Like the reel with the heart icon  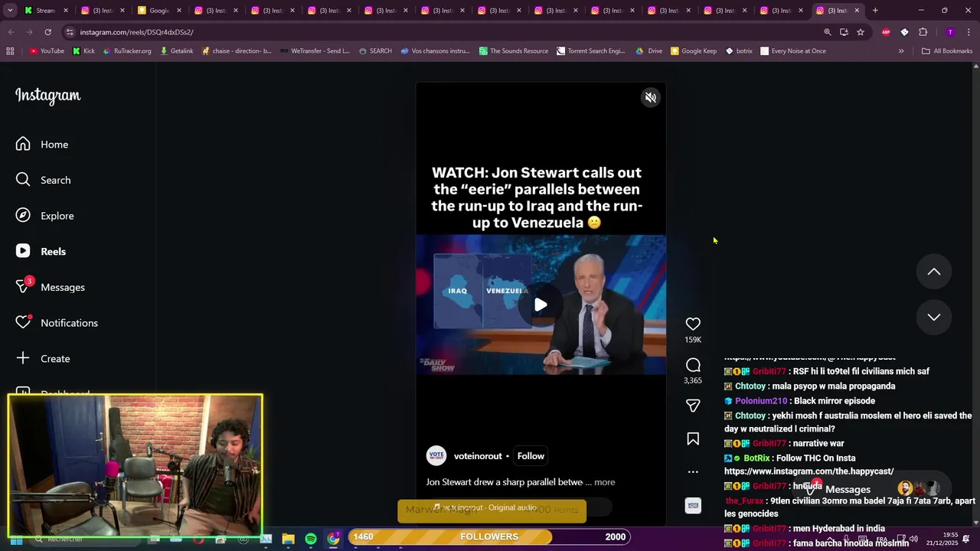pos(693,324)
